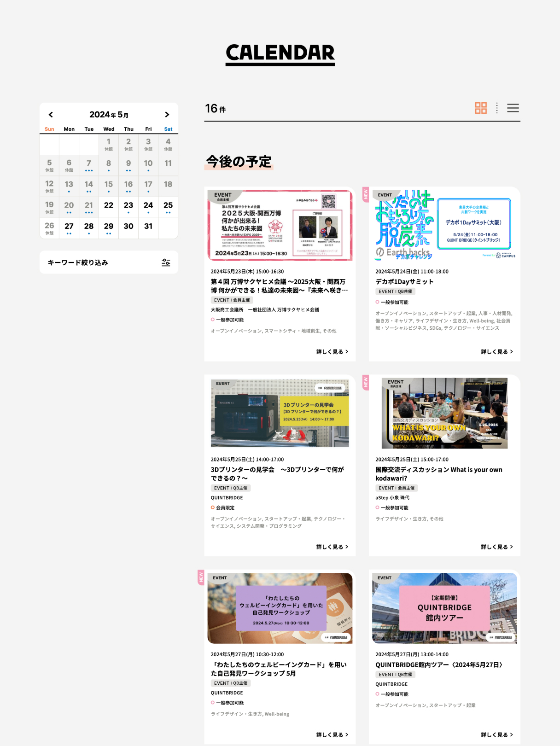Click the デカボ1Dayサミット event title
Screen dimensions: 560x746
404,282
